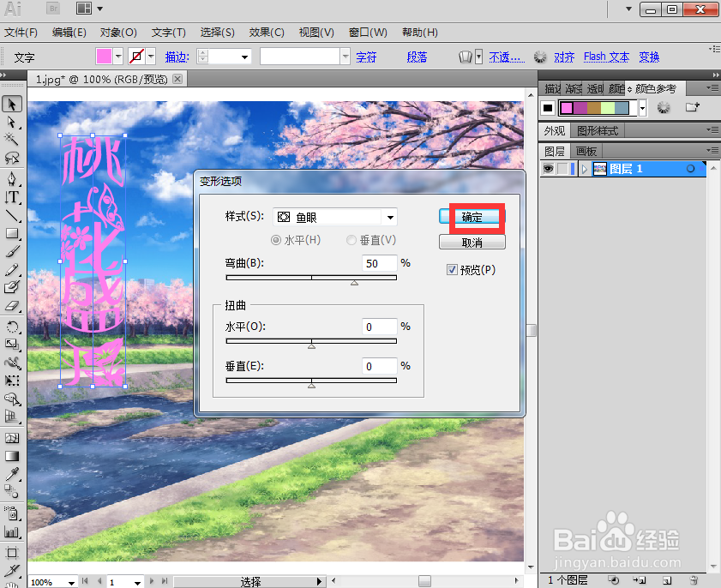Image resolution: width=721 pixels, height=588 pixels.
Task: Open the 段落 paragraph panel link
Action: click(417, 57)
